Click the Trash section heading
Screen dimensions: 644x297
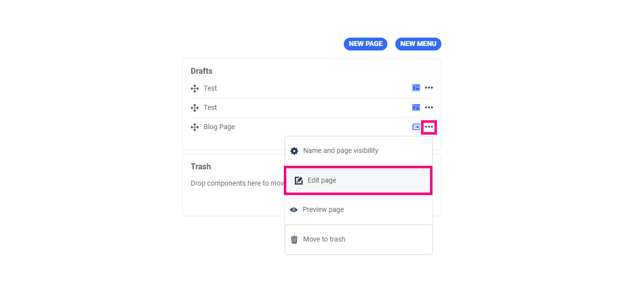point(201,167)
